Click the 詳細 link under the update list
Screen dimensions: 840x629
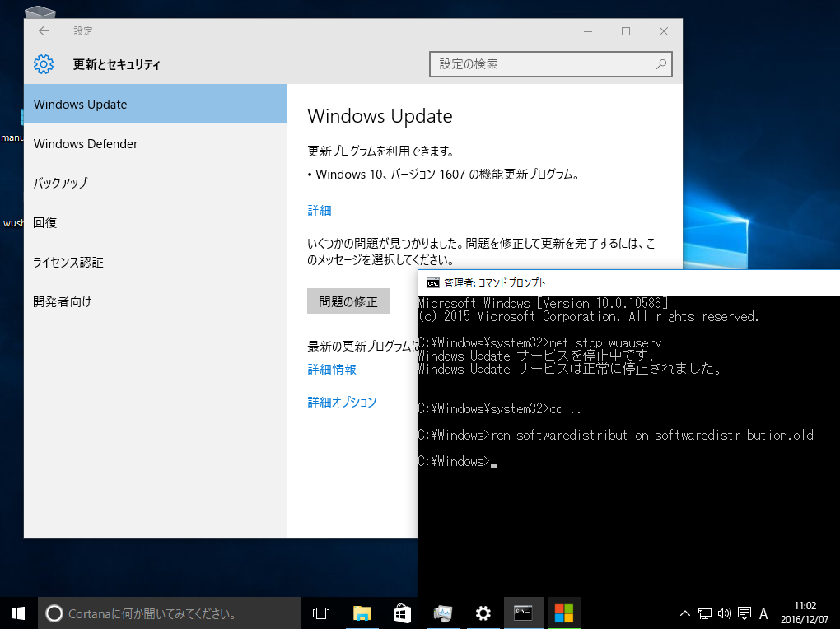click(320, 211)
